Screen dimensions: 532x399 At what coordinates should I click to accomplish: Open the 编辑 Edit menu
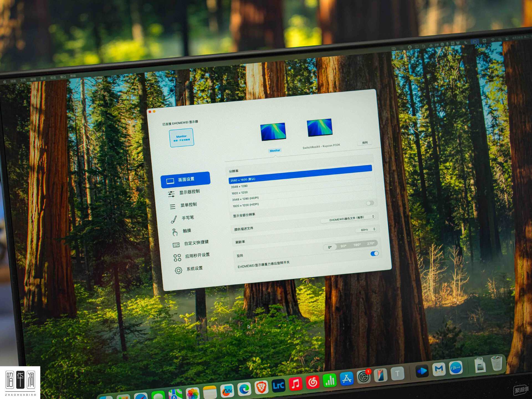(33, 79)
